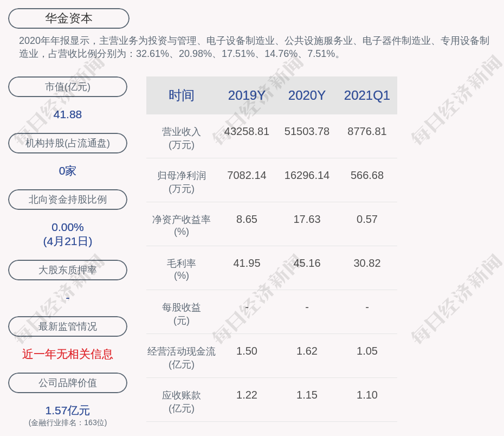Click the 归母净利润(万元) row label

(182, 182)
